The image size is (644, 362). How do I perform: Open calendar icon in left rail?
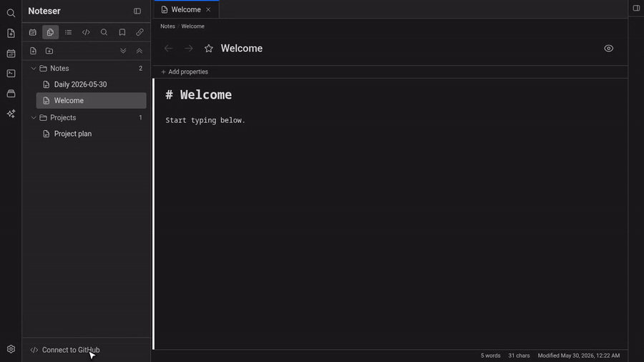coord(11,54)
